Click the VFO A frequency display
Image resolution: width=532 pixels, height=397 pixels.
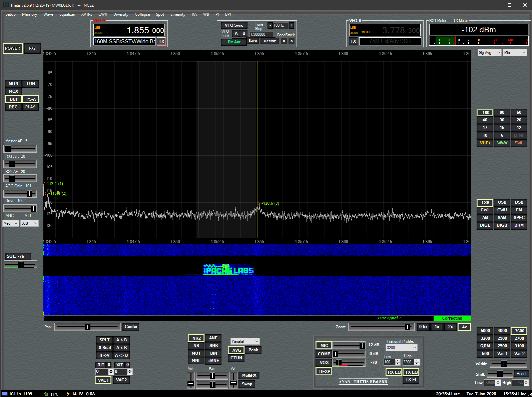129,30
